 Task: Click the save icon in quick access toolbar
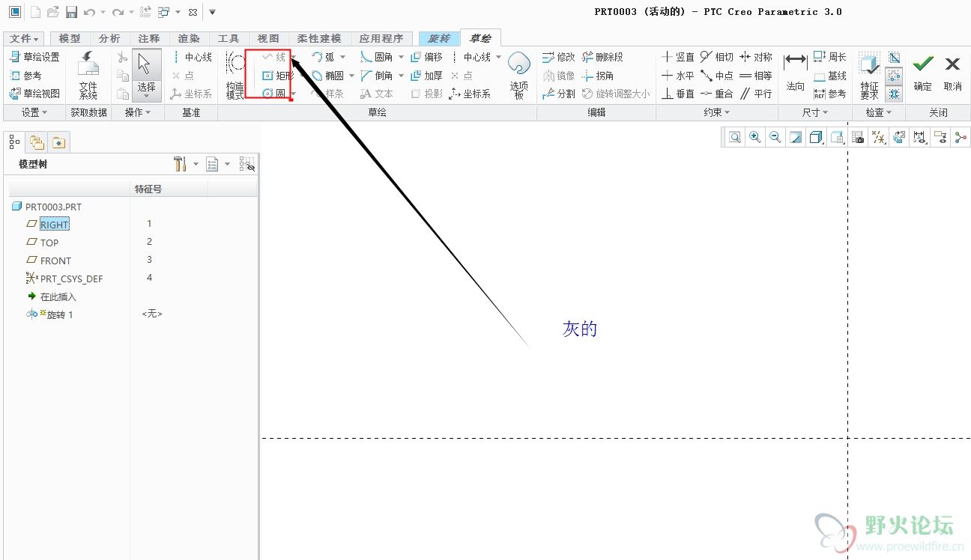click(x=71, y=12)
